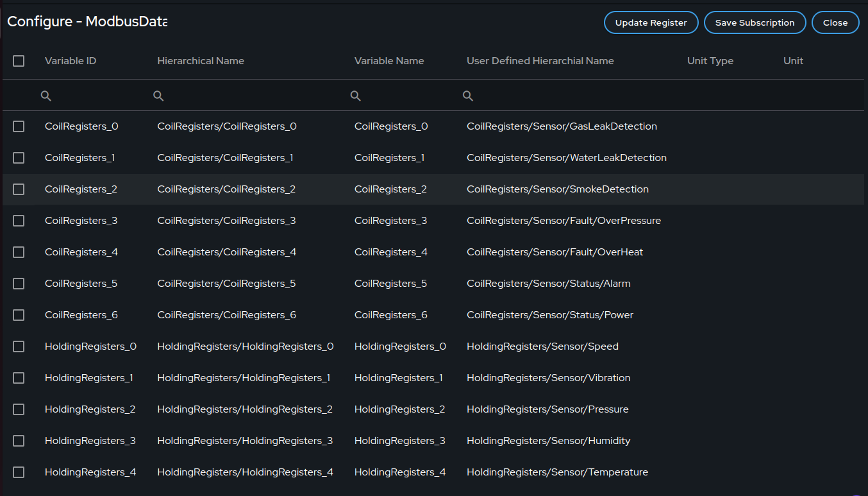868x496 pixels.
Task: Focus the Variable ID filter field
Action: [x=91, y=96]
